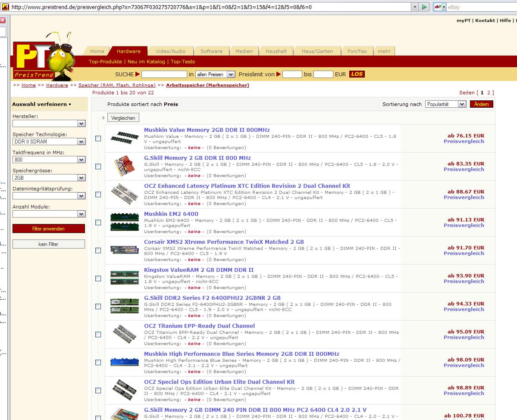Tick the checkbox for G.Skill Memory 2 GB DDR II 800 MHz
Screen dimensions: 517x420
(x=98, y=166)
